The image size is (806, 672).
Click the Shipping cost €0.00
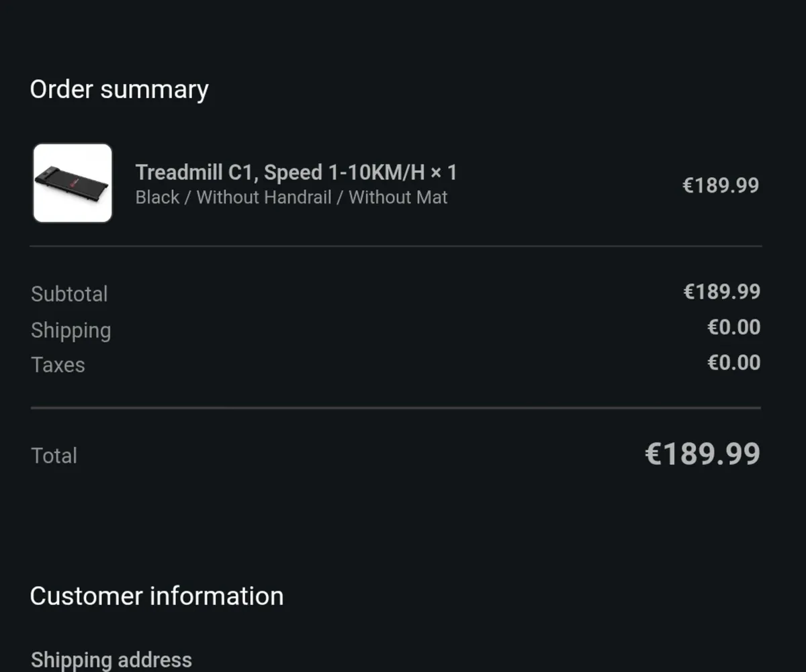pos(733,327)
